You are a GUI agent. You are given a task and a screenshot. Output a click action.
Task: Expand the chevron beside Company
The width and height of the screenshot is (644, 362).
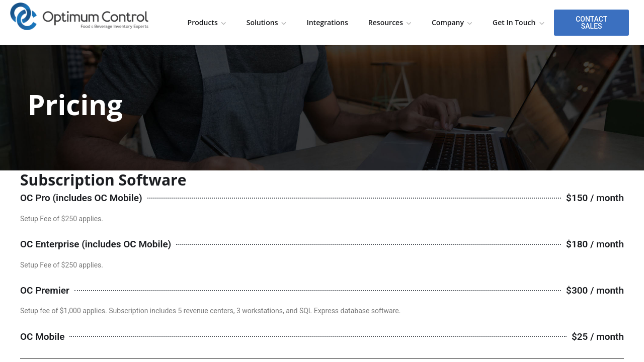tap(469, 23)
